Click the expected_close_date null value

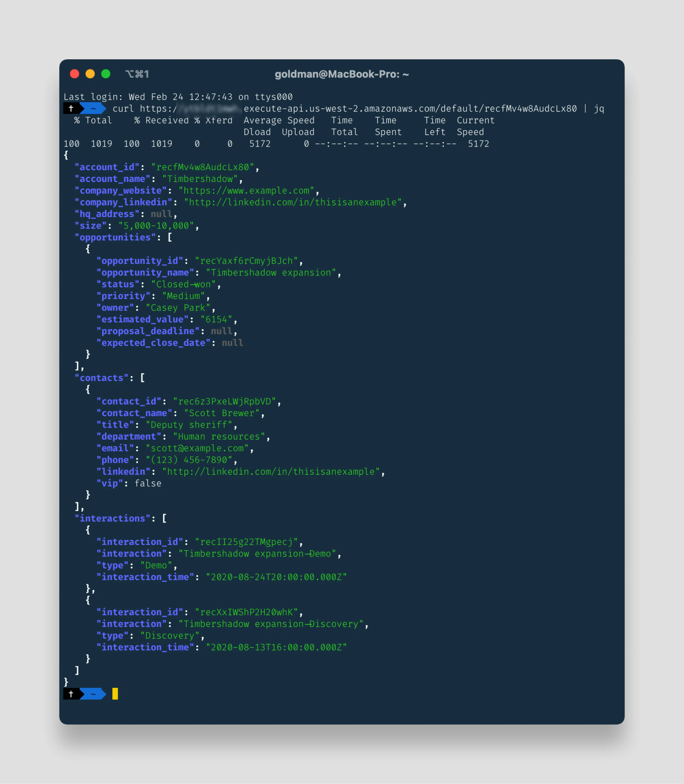[x=232, y=343]
